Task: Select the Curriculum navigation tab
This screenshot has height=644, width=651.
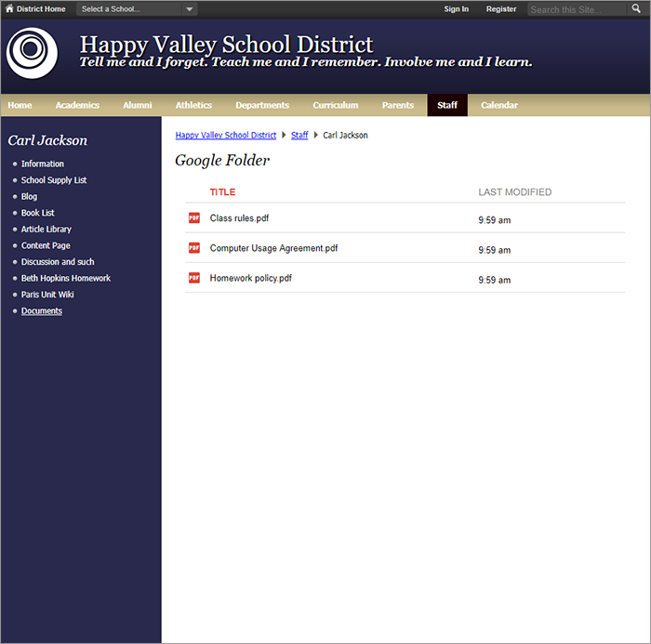Action: 335,105
